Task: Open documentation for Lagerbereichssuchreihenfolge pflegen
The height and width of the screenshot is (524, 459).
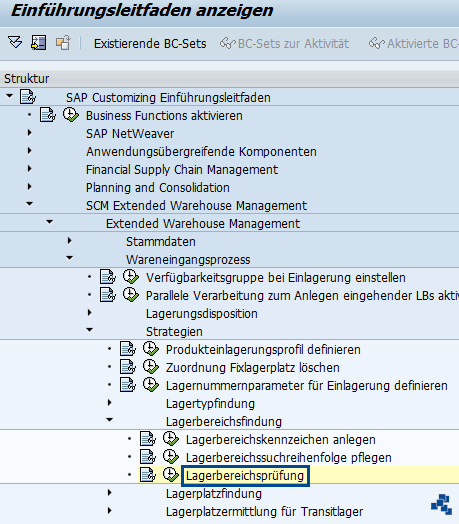Action: pos(148,457)
